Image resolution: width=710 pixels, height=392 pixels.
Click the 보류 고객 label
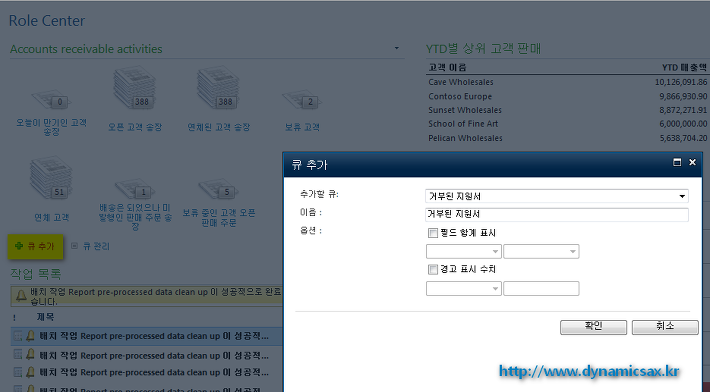pos(302,127)
